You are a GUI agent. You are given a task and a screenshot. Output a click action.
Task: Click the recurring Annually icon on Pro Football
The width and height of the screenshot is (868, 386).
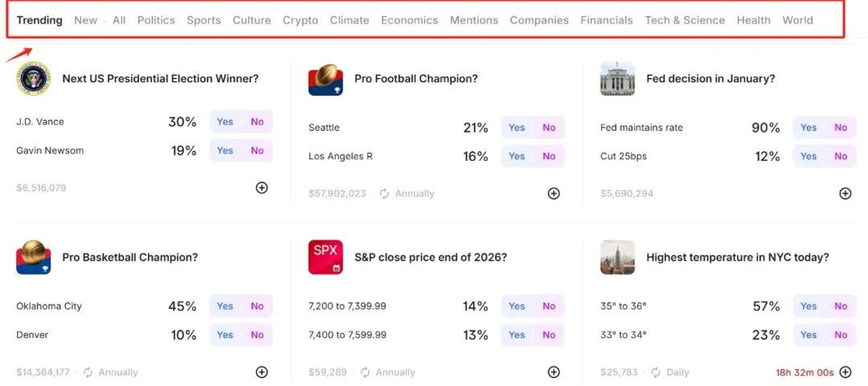[384, 194]
